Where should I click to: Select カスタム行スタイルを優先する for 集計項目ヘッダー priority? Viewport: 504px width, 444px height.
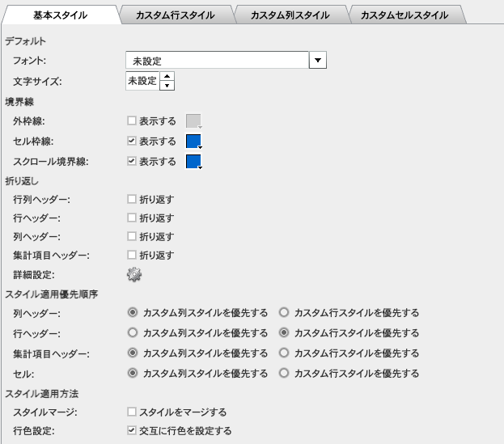284,353
